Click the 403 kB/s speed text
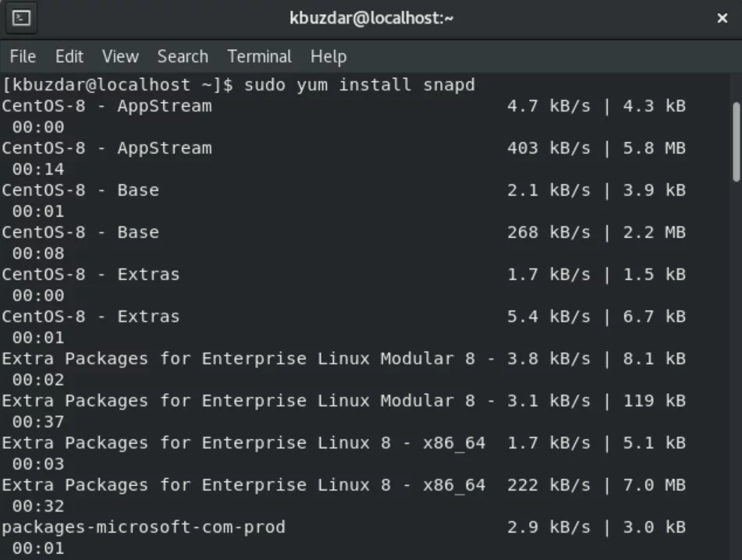742x560 pixels. [549, 148]
